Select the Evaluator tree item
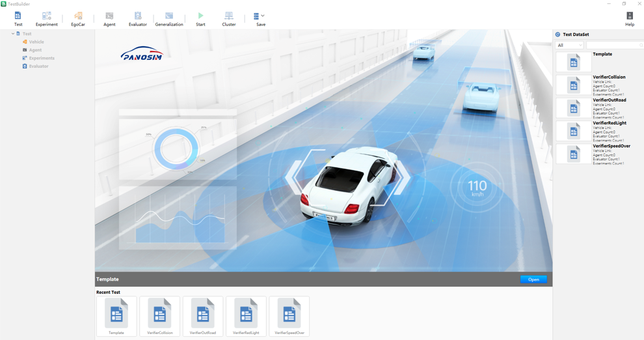The height and width of the screenshot is (340, 644). tap(38, 66)
